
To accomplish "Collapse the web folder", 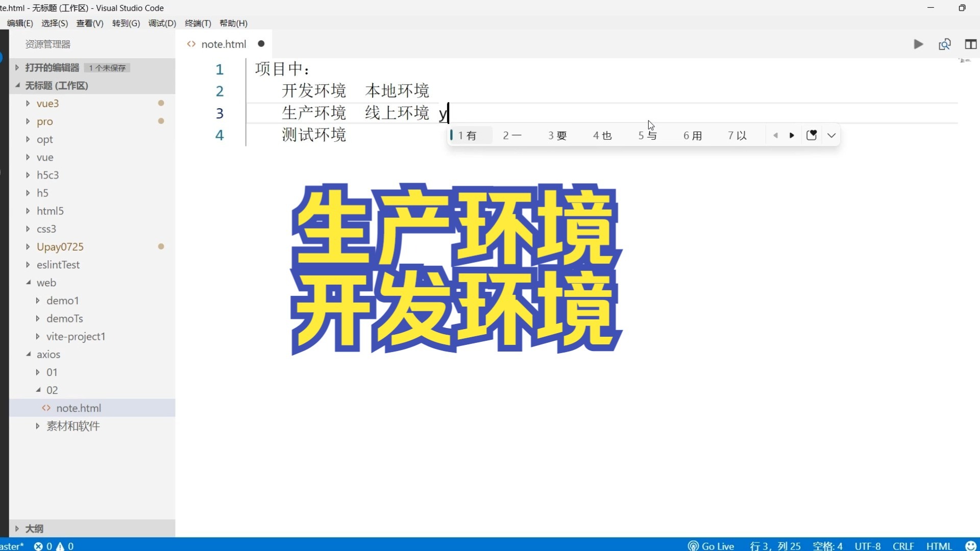I will 29,283.
